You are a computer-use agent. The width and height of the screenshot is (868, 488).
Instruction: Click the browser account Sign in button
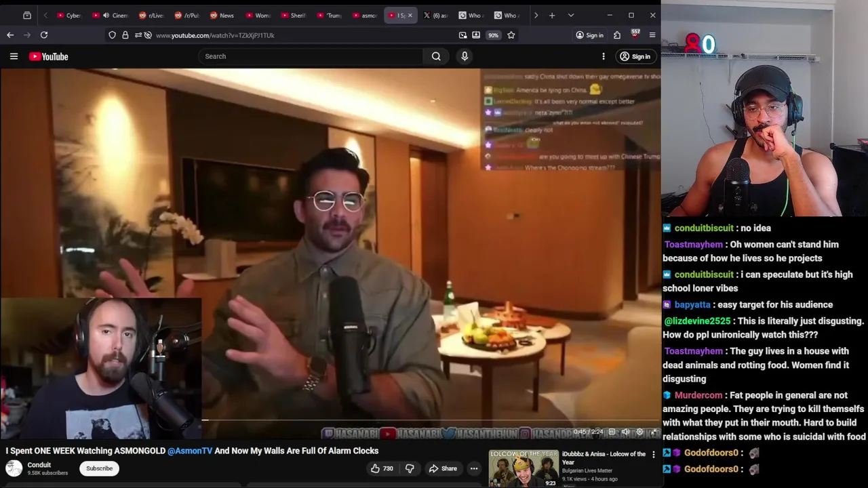point(589,35)
